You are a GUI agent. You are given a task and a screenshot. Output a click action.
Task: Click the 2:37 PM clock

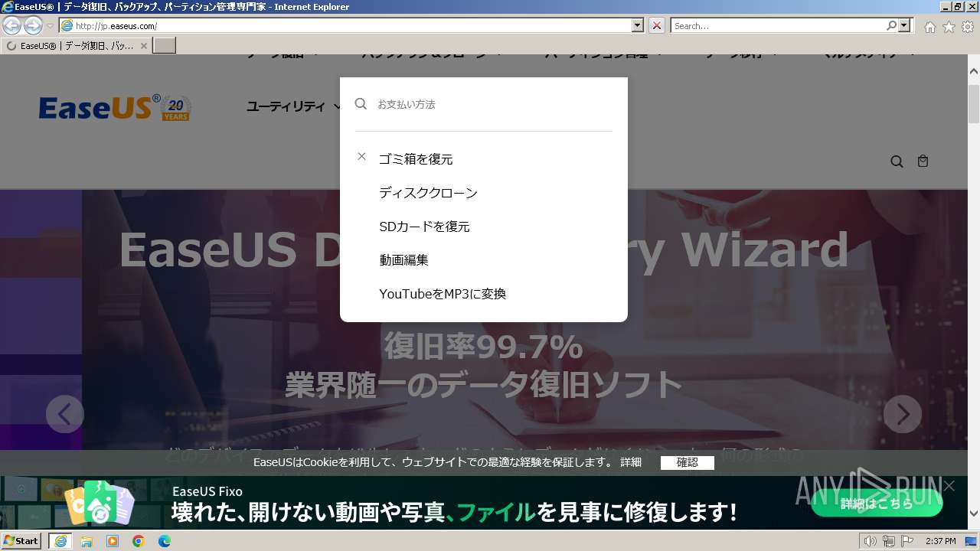point(940,541)
